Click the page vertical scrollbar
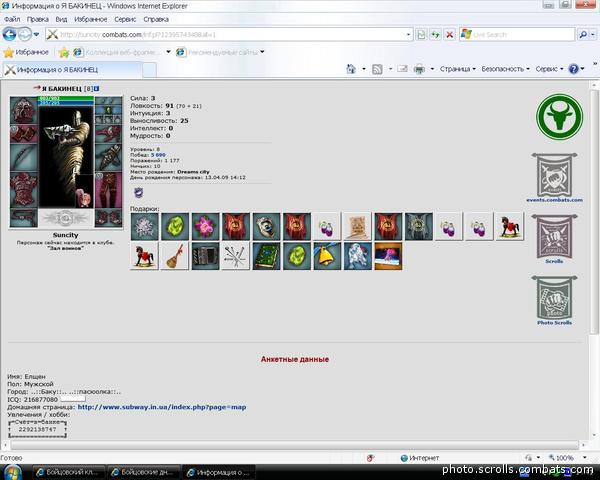The image size is (600, 480). (594, 211)
